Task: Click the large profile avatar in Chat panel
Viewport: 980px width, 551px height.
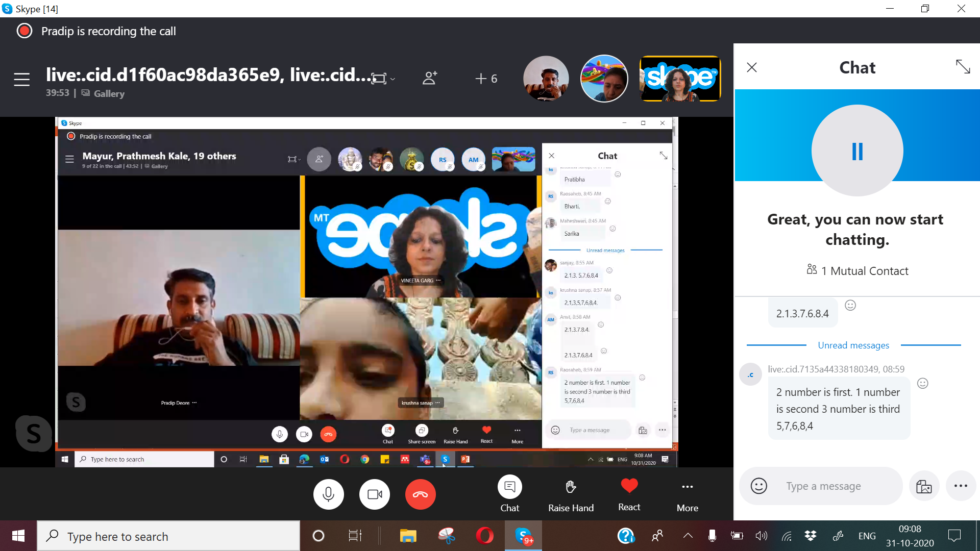Action: (857, 151)
